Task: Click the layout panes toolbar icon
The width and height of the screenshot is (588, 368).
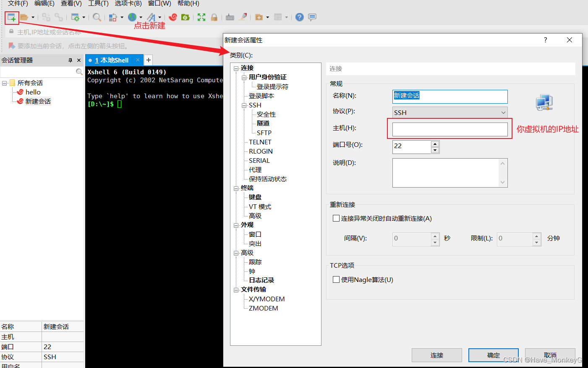Action: [278, 17]
